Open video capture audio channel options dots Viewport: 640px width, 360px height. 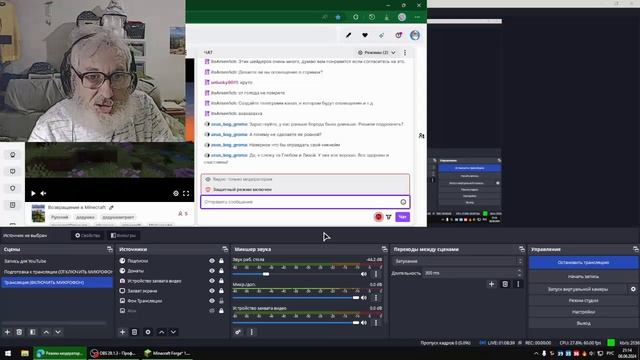pyautogui.click(x=376, y=323)
